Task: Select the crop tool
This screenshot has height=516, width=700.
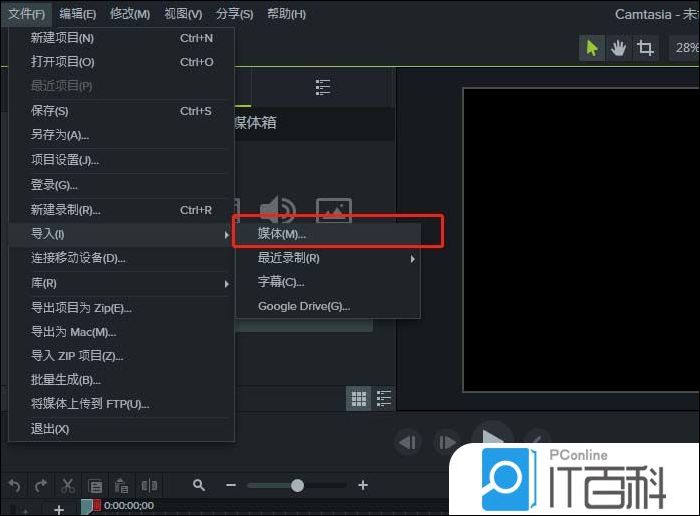Action: (x=645, y=48)
